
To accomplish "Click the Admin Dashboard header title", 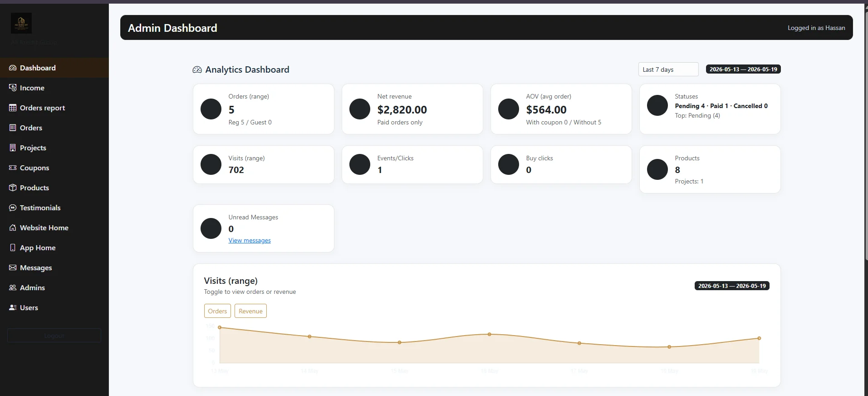I will (x=172, y=28).
